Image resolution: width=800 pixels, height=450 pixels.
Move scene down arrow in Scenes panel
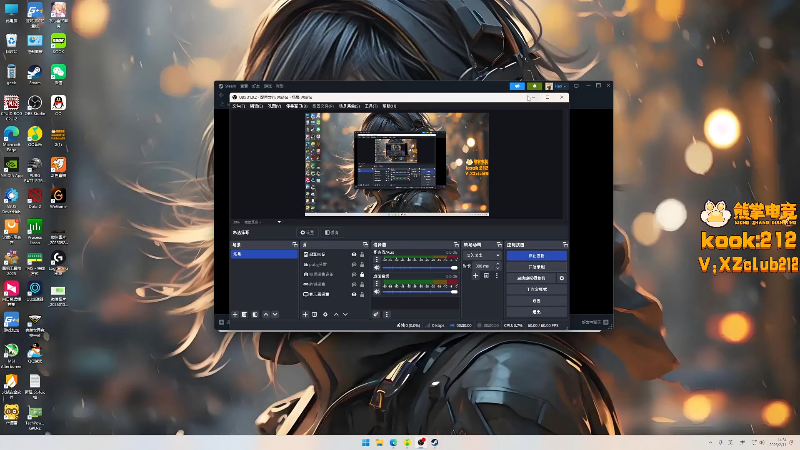tap(275, 314)
